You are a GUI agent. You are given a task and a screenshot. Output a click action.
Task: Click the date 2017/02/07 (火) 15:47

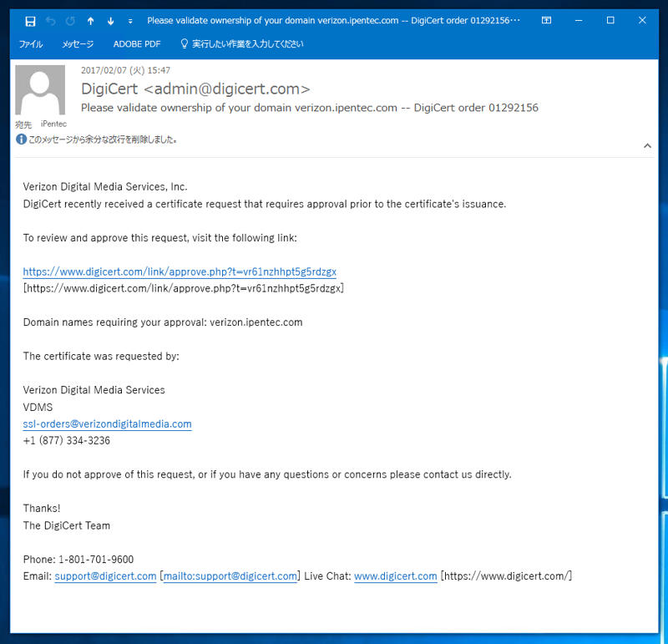(126, 70)
